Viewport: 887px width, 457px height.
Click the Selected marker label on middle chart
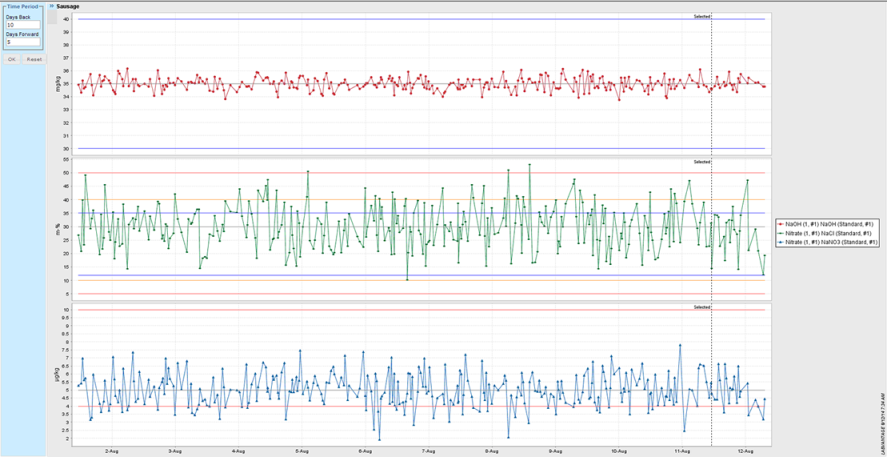[702, 162]
